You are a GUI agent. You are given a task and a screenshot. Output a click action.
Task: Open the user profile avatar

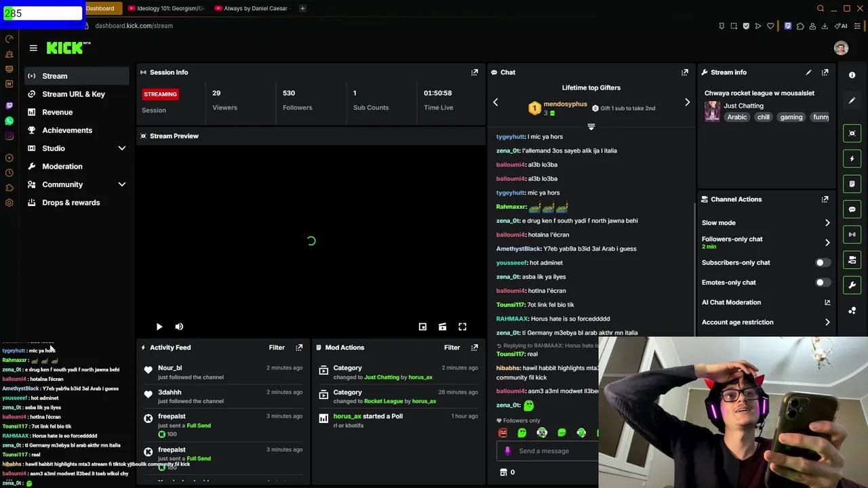click(841, 47)
